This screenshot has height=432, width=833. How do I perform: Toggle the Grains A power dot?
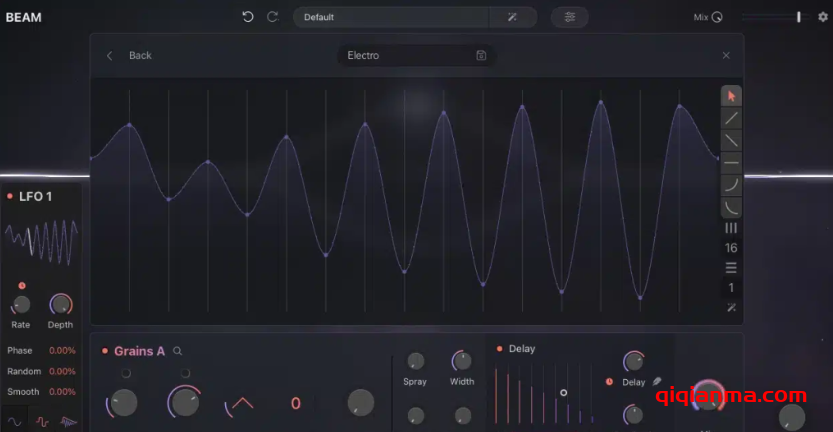105,351
